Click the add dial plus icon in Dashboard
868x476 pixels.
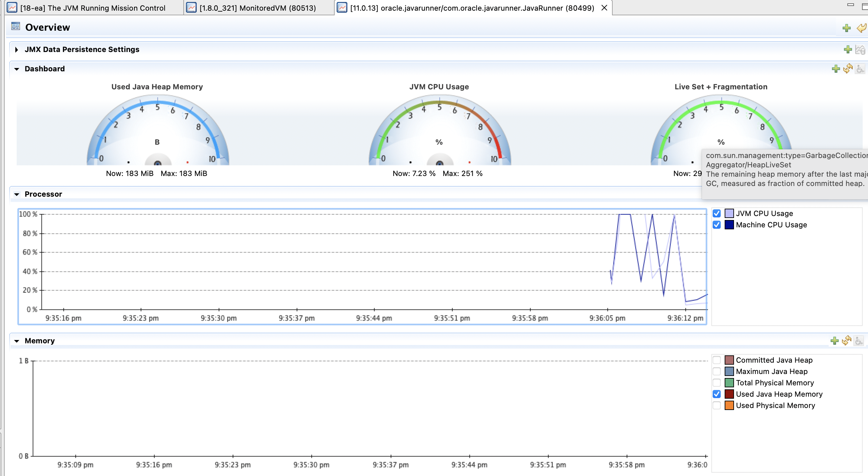[836, 69]
